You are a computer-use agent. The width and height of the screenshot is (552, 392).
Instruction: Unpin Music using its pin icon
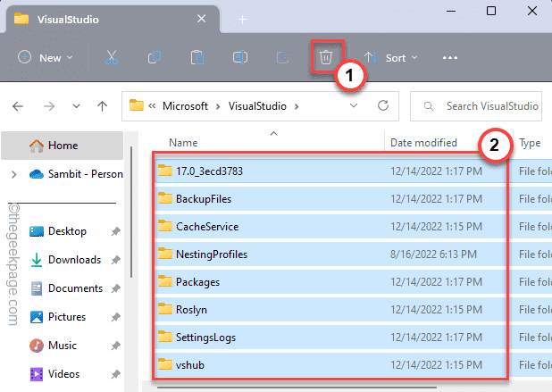point(115,346)
